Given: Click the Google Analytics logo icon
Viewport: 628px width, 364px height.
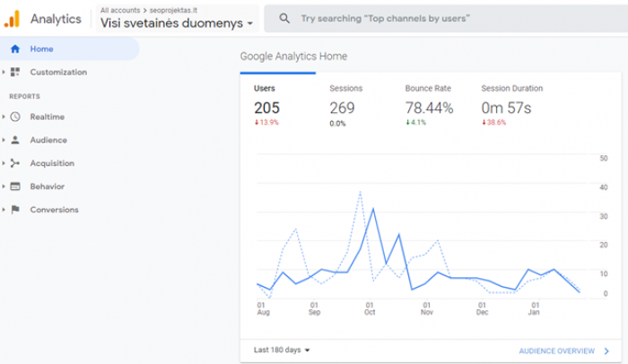Looking at the screenshot, I should pyautogui.click(x=12, y=19).
